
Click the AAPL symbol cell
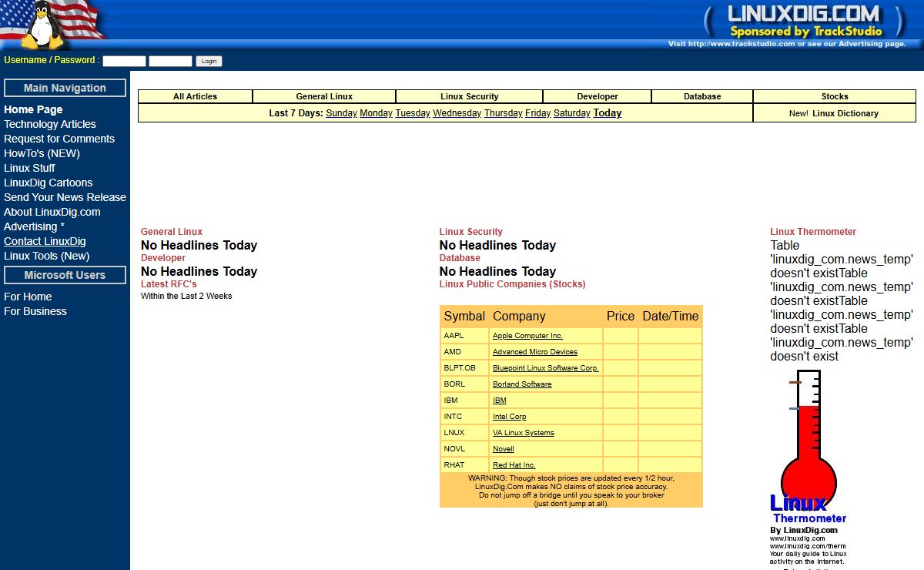464,336
